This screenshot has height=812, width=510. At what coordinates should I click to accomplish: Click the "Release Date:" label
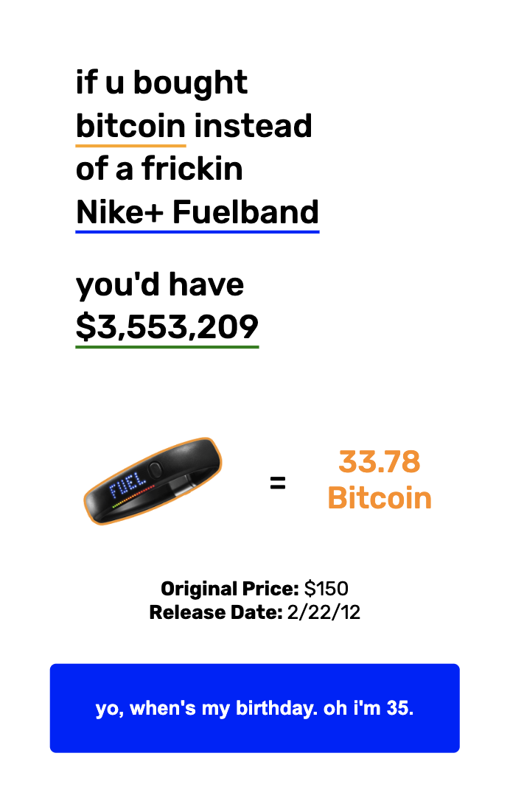(216, 612)
